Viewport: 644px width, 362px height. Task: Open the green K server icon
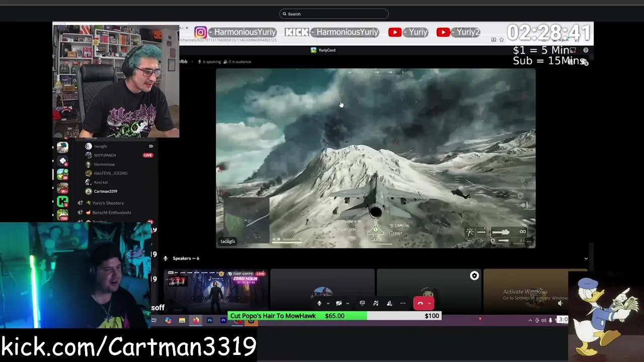[62, 202]
